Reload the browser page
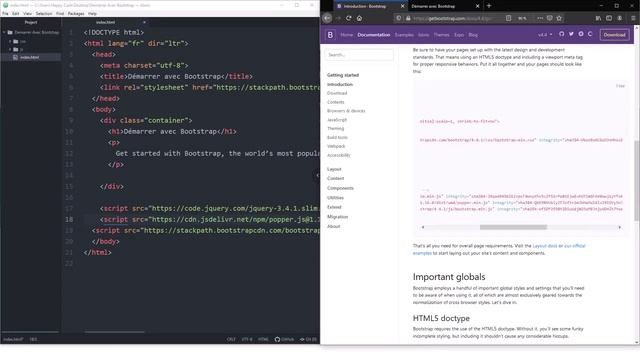 click(349, 18)
